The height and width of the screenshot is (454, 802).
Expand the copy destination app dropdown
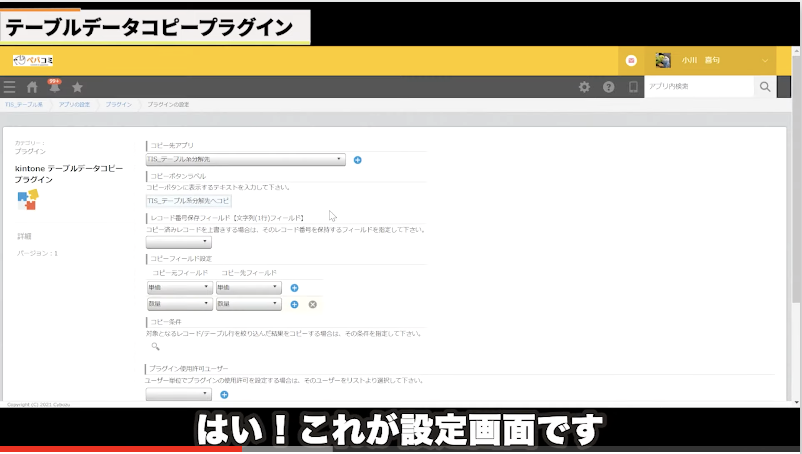(245, 159)
